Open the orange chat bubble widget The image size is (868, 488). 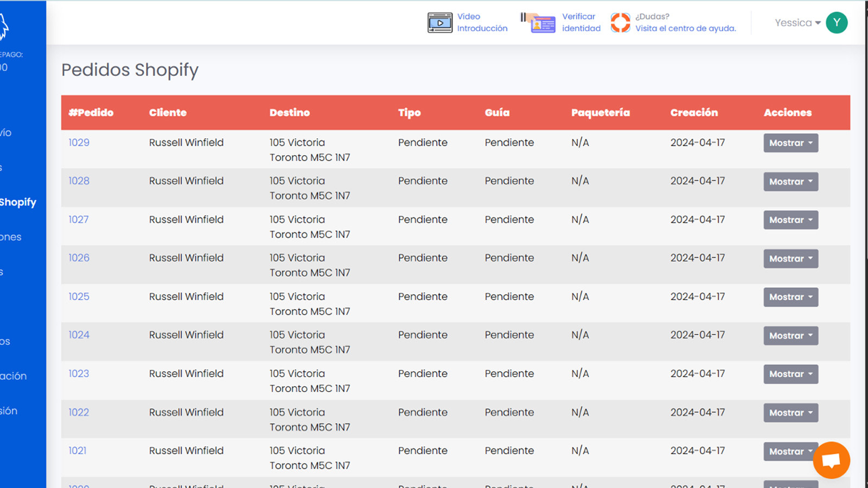(831, 460)
